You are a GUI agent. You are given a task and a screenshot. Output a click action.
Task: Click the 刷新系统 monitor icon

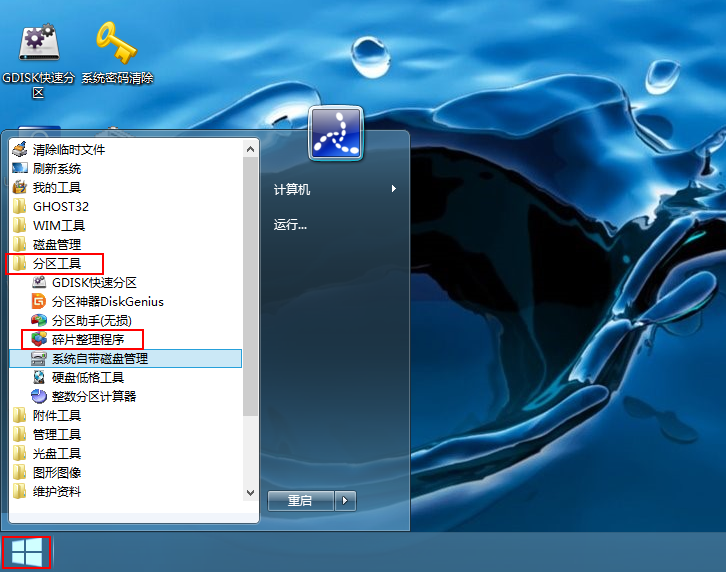tap(19, 168)
